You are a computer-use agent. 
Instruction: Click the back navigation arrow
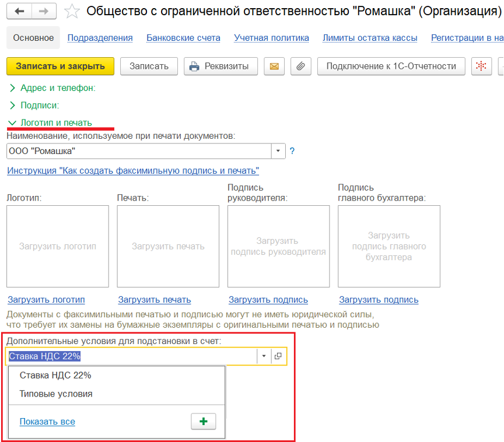point(20,11)
